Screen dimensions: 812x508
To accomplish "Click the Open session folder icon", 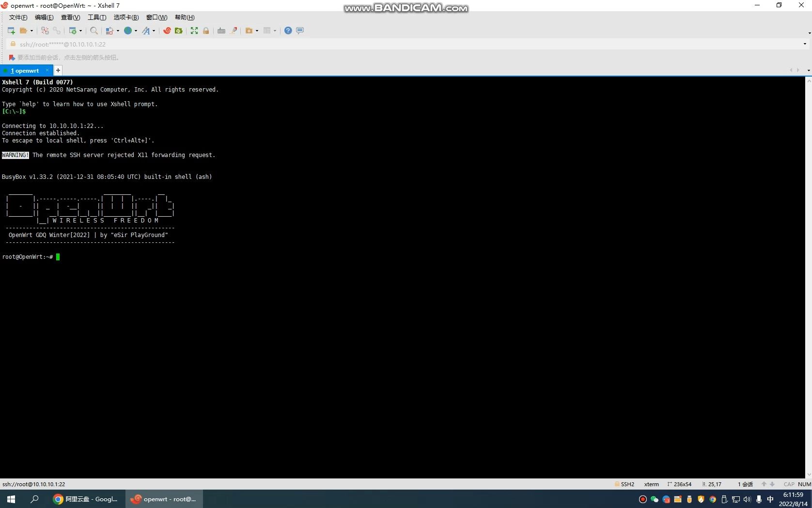I will click(x=23, y=31).
